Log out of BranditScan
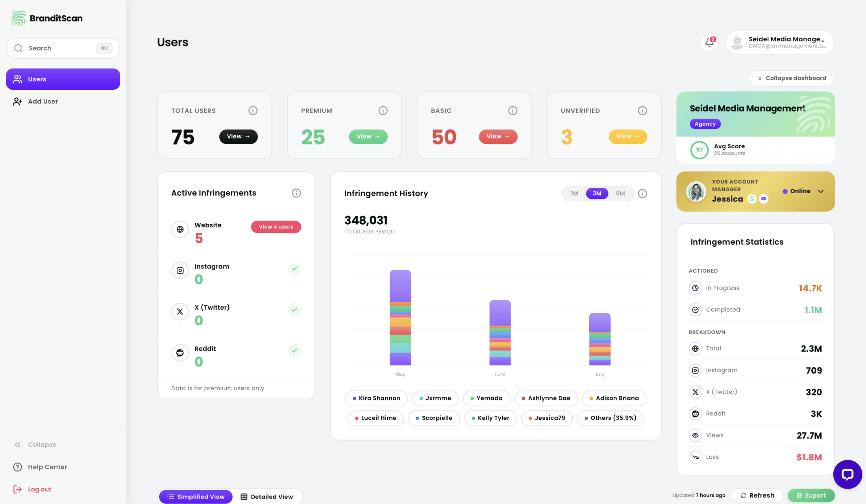The height and width of the screenshot is (504, 866). click(32, 489)
